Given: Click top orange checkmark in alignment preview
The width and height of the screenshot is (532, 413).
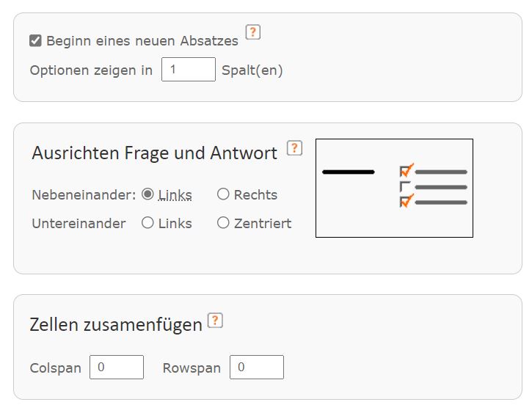Looking at the screenshot, I should (x=407, y=170).
